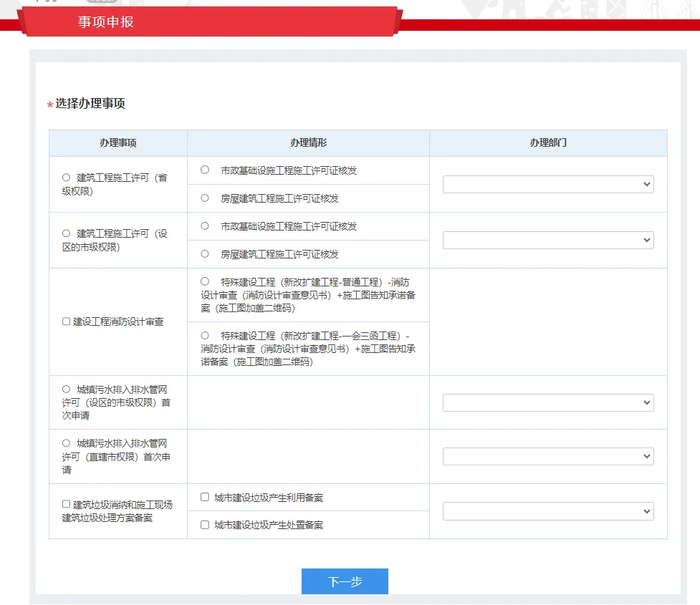Choose 房屋建筑工程施工许可证核发 under 省级权限
This screenshot has width=700, height=605.
(205, 198)
